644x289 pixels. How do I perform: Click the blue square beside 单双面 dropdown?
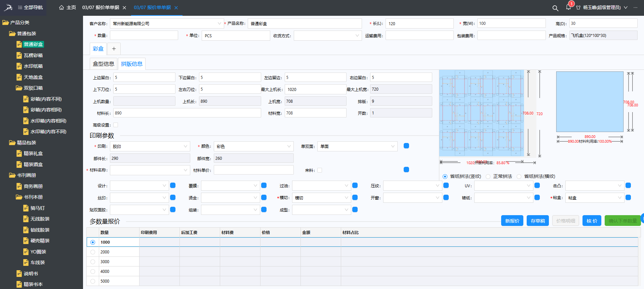point(406,146)
